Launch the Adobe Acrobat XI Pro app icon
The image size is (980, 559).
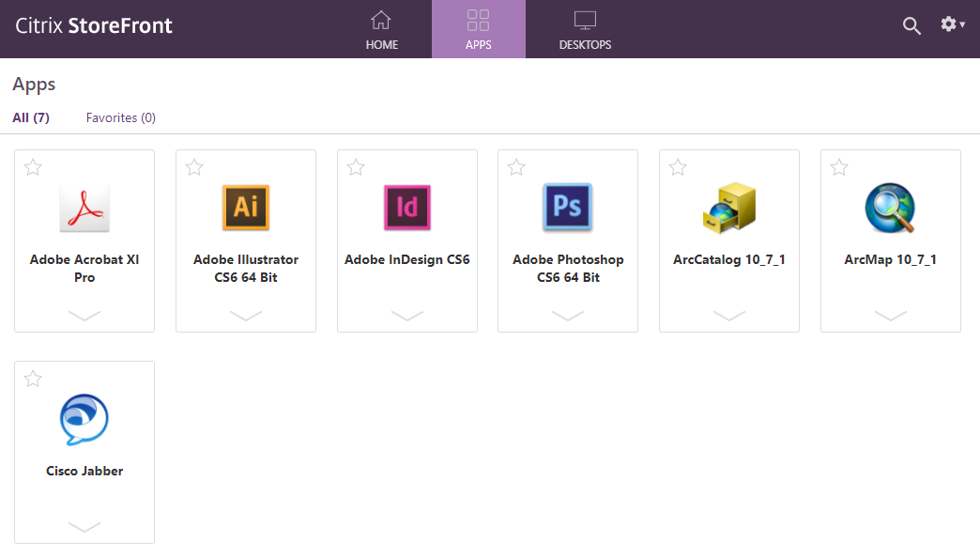click(x=84, y=209)
